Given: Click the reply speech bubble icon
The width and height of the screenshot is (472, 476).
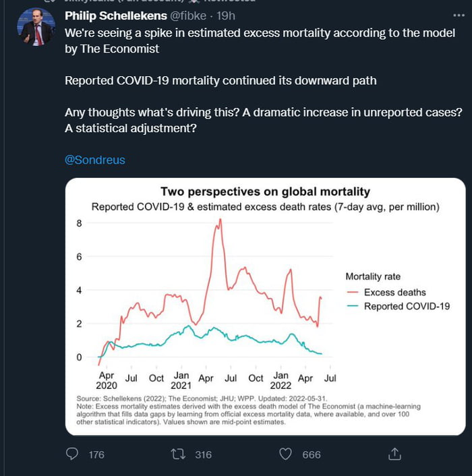Looking at the screenshot, I should pyautogui.click(x=72, y=454).
